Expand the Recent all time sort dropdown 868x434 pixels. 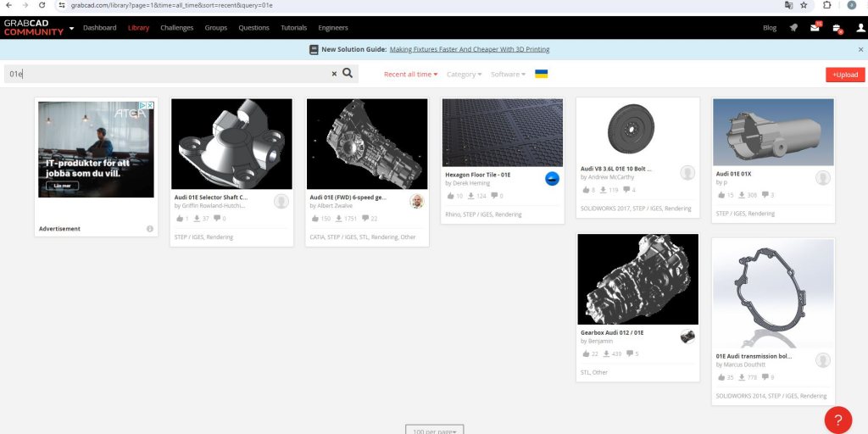pos(411,75)
